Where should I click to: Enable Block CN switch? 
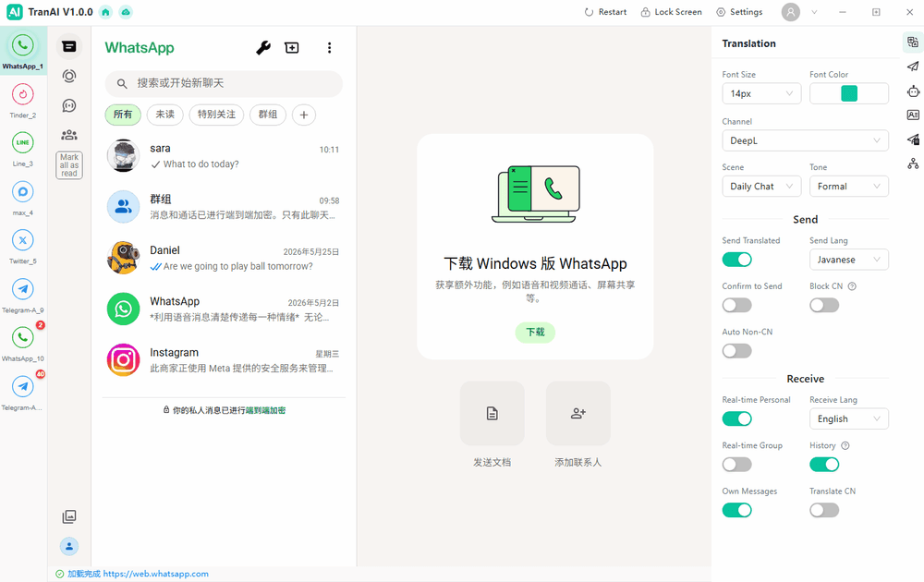824,305
